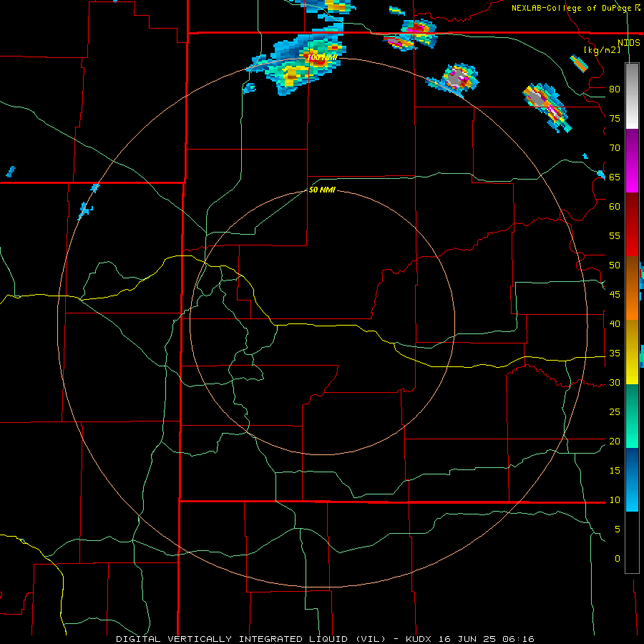
Task: Click the 50 NMI range ring label
Action: coord(322,190)
